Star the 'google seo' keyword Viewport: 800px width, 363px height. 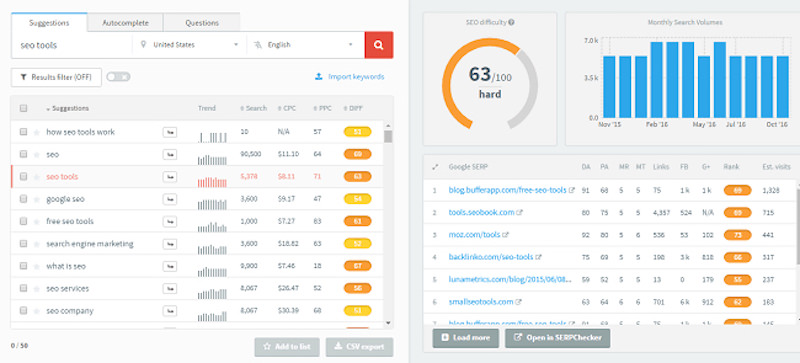(x=36, y=199)
